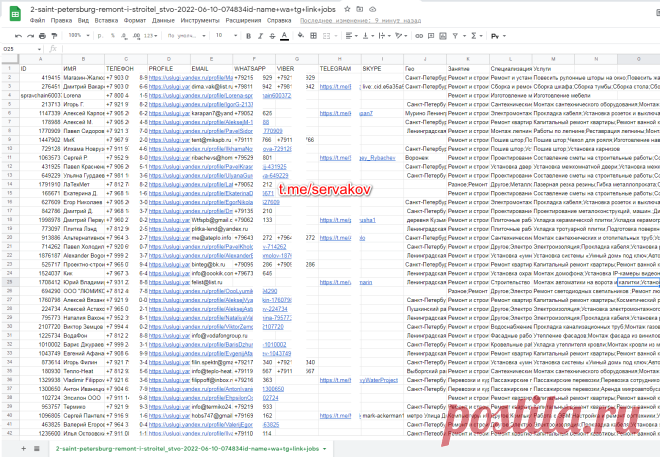This screenshot has width=660, height=457.
Task: Open the 123 number format dropdown
Action: tap(150, 36)
